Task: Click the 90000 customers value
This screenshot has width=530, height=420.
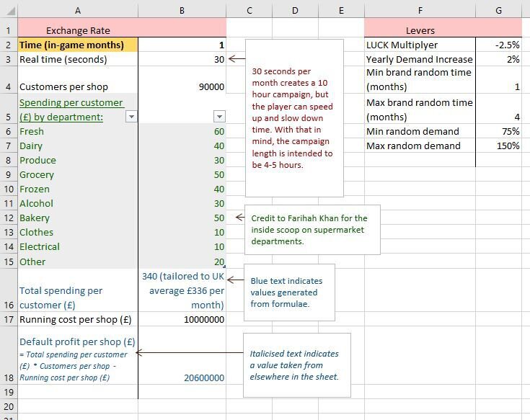Action: pos(182,80)
